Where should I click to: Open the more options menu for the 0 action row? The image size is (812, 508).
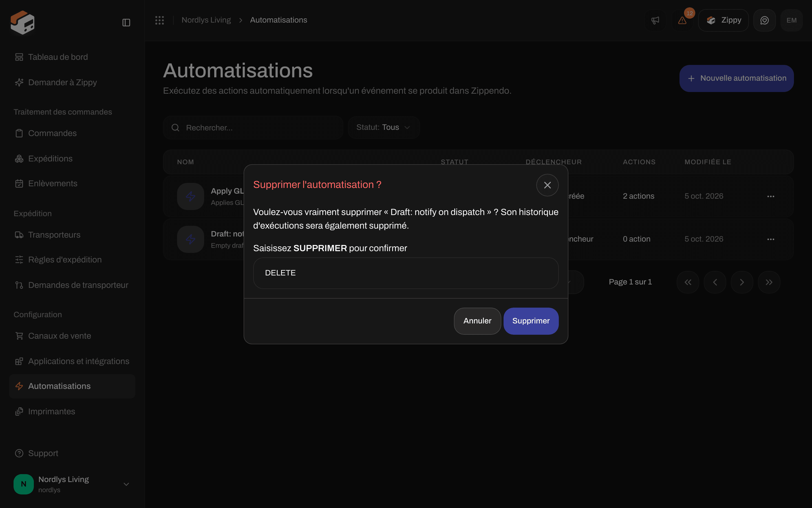point(771,239)
